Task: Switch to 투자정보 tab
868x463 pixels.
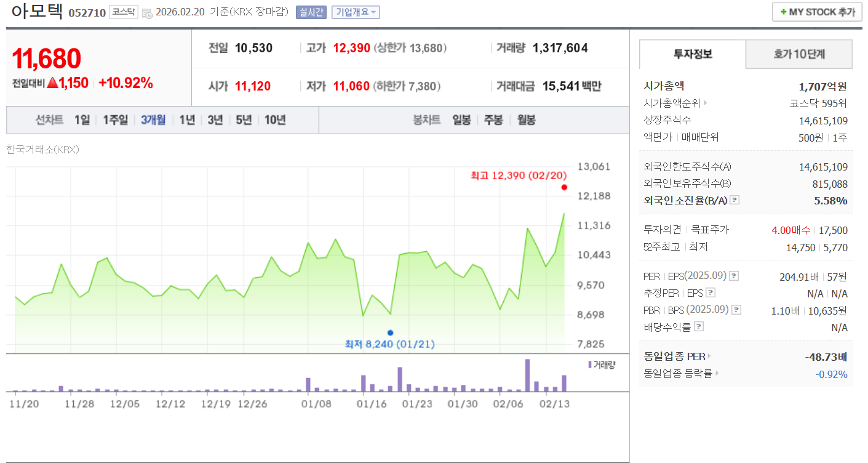Action: [693, 54]
